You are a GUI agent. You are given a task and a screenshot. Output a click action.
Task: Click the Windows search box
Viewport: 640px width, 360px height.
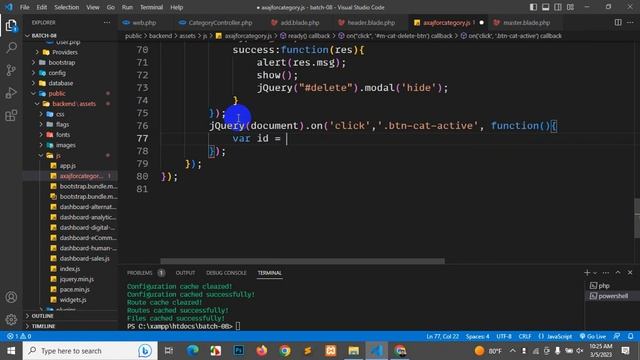(x=90, y=351)
